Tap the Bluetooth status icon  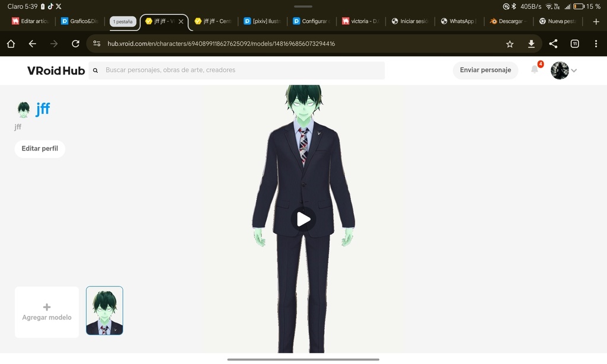click(x=514, y=6)
